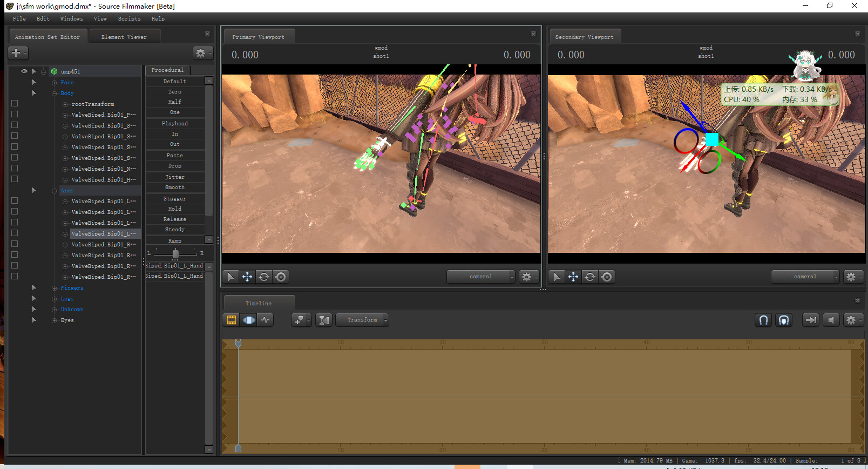868x469 pixels.
Task: Apply the Zero procedural preset
Action: pos(175,92)
